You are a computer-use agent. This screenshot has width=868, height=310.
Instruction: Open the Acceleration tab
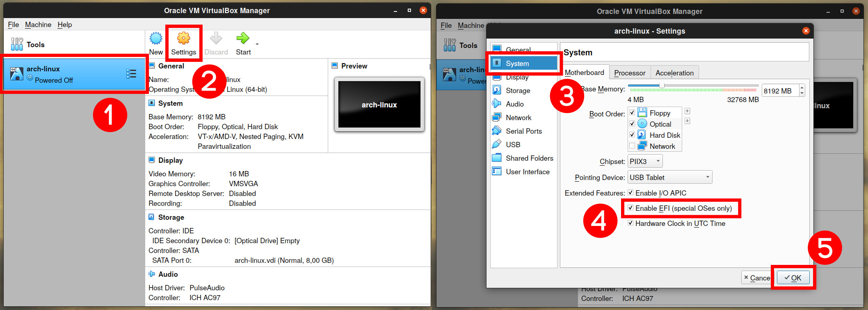(674, 73)
